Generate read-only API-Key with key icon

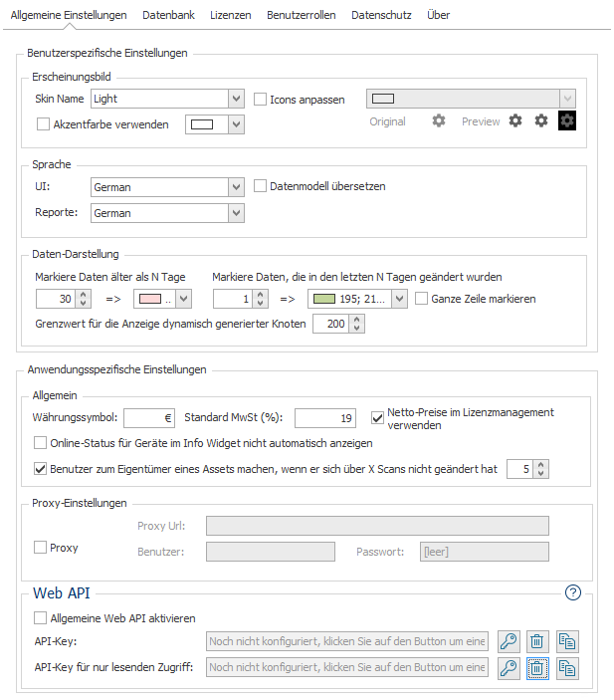(x=509, y=668)
